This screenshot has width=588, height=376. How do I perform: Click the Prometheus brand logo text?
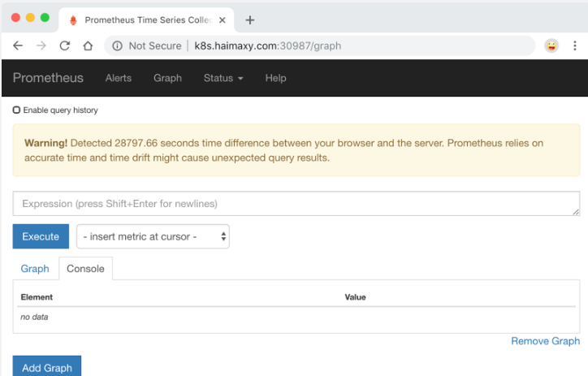pos(48,78)
